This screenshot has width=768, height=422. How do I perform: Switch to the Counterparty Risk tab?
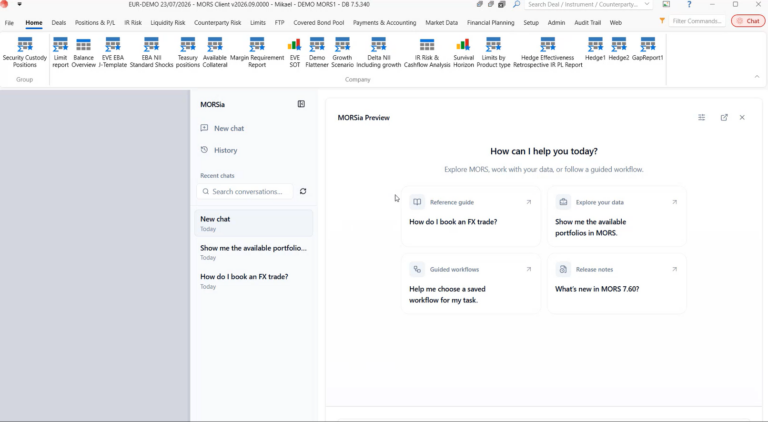click(217, 23)
